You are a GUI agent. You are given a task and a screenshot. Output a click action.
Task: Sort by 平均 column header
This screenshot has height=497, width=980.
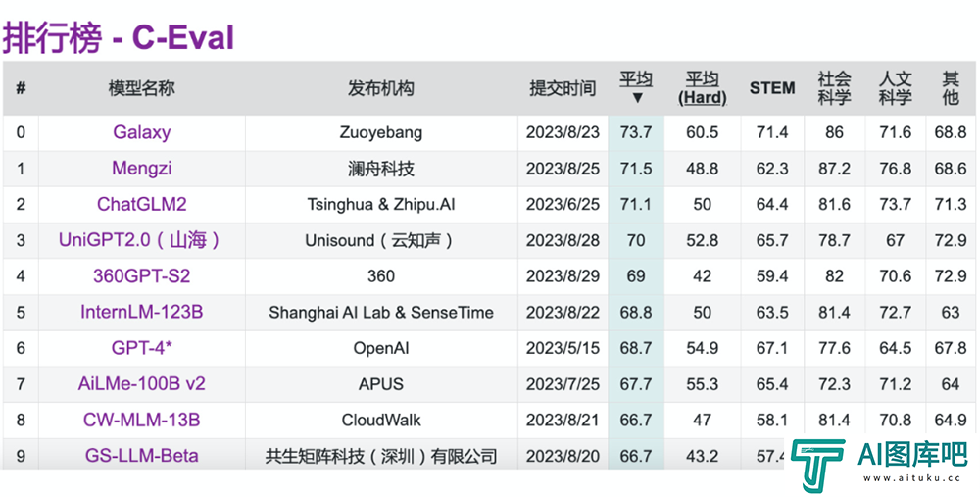[636, 78]
